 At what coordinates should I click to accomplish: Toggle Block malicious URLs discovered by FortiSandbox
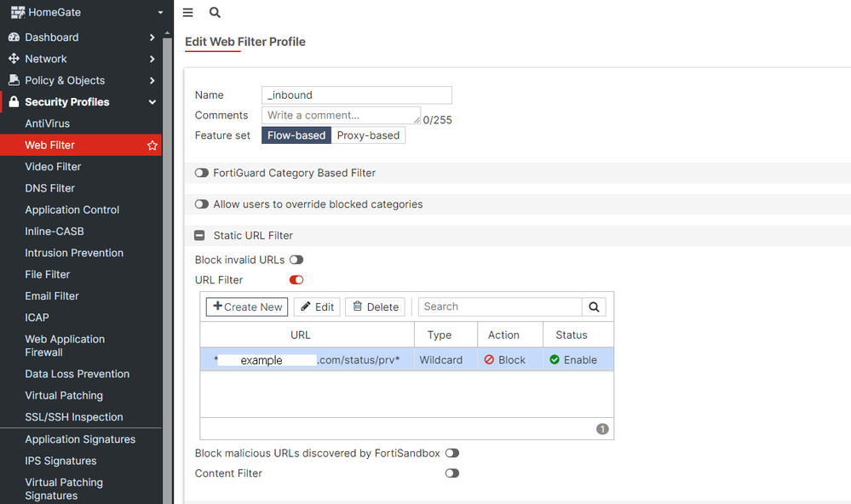[x=452, y=453]
